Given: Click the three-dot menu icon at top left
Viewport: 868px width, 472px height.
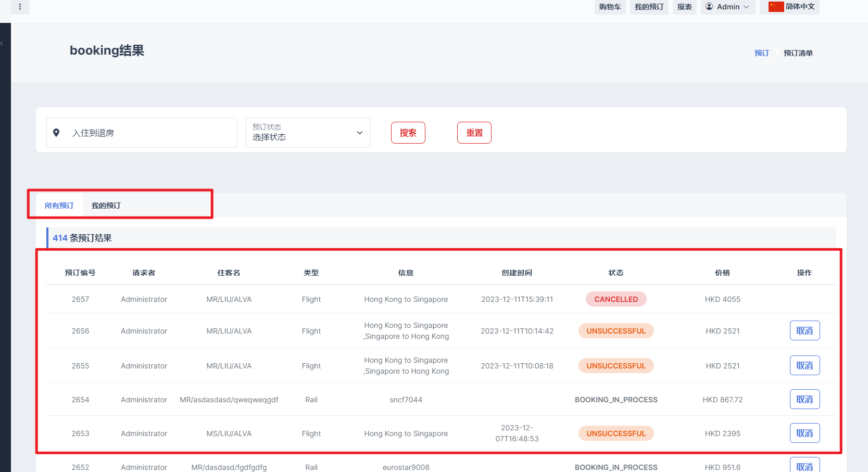Looking at the screenshot, I should (x=20, y=7).
